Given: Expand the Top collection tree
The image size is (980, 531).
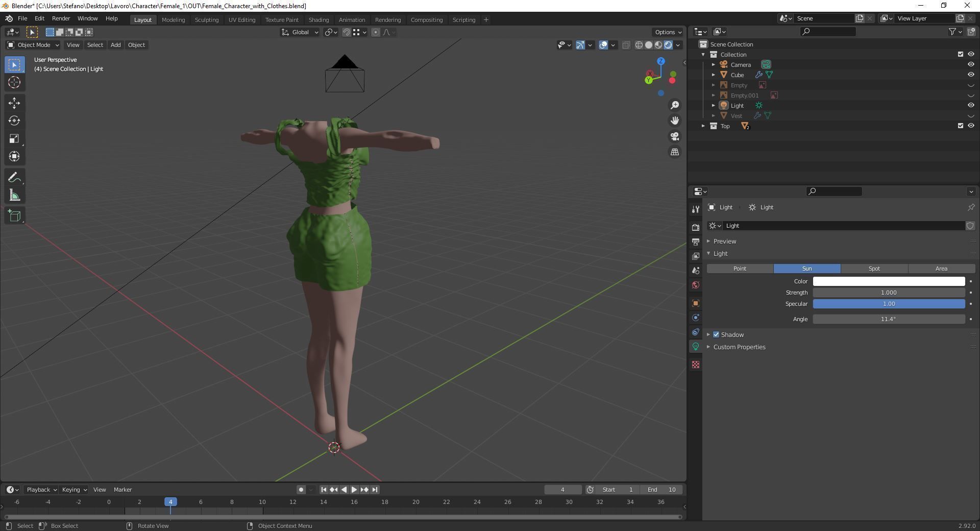Looking at the screenshot, I should 703,126.
